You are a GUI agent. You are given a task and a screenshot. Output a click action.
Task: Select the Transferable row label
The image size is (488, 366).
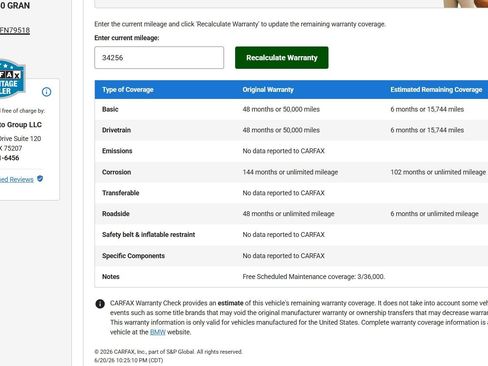120,193
